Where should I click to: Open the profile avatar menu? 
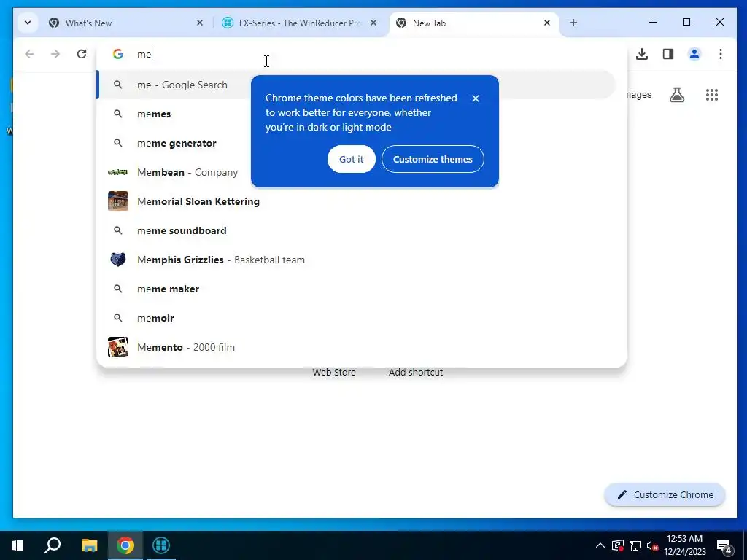point(694,54)
